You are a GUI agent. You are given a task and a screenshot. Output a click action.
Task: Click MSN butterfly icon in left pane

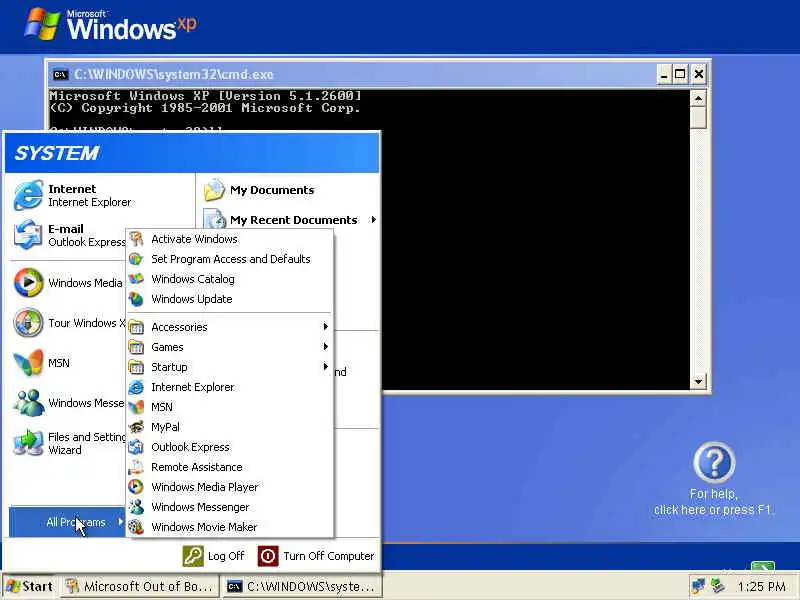click(x=28, y=363)
